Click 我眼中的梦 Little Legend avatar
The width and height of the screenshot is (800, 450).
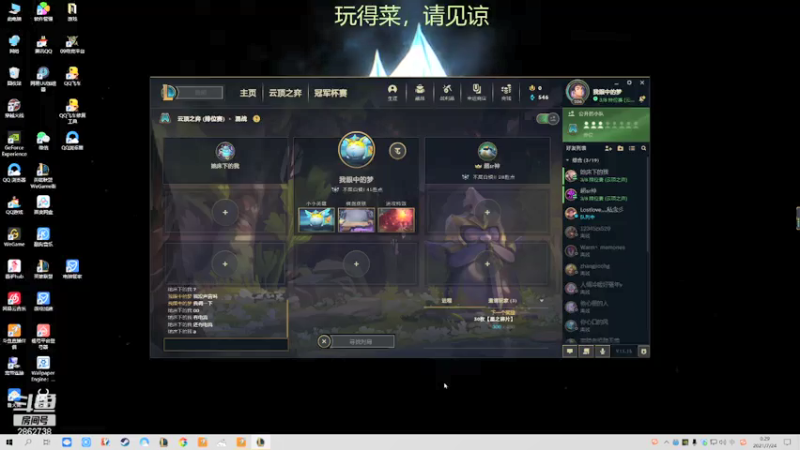pos(356,149)
